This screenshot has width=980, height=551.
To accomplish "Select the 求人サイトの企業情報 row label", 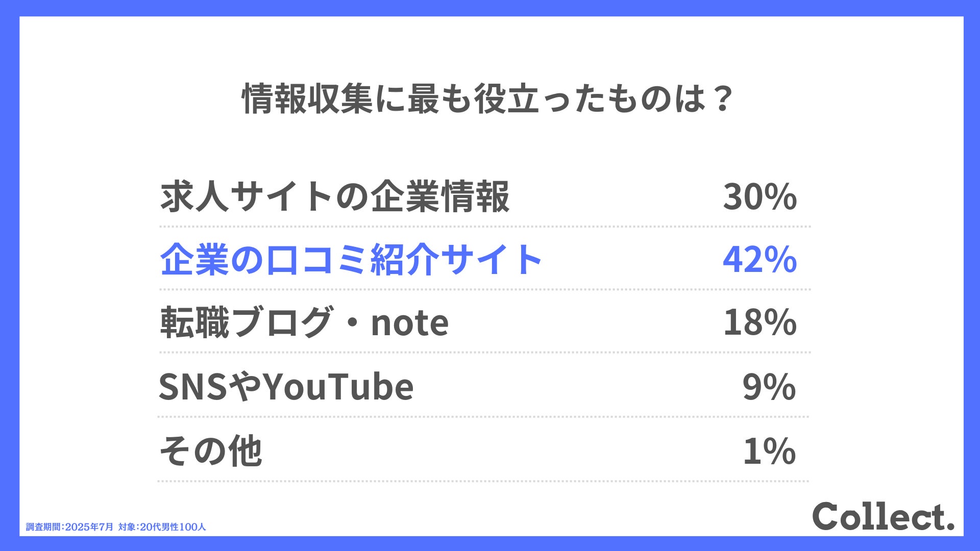I will [x=335, y=196].
